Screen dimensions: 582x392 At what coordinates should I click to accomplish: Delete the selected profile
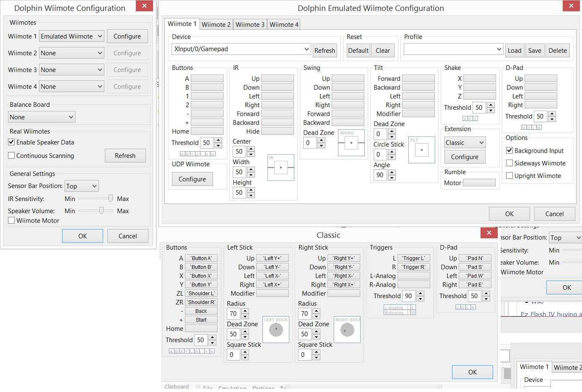point(558,50)
